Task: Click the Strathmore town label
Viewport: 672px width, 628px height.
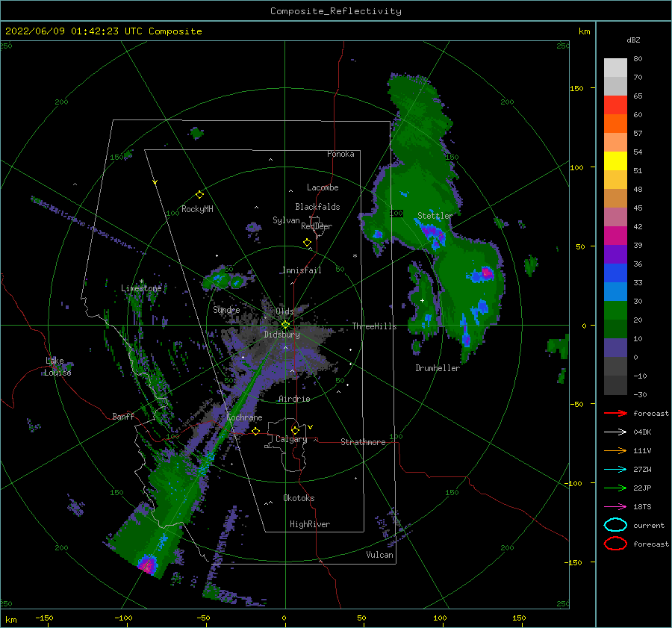Action: [x=363, y=442]
